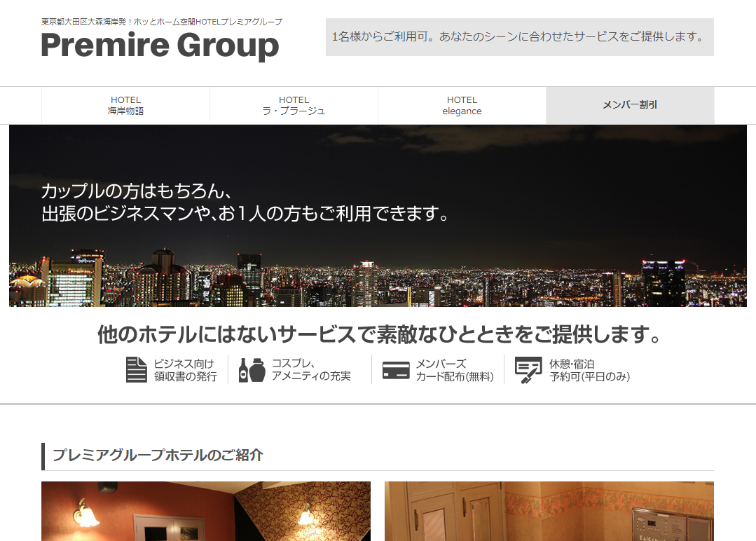Click メンバーズカード配布(無料) text
Image resolution: width=756 pixels, height=541 pixels.
pyautogui.click(x=455, y=370)
